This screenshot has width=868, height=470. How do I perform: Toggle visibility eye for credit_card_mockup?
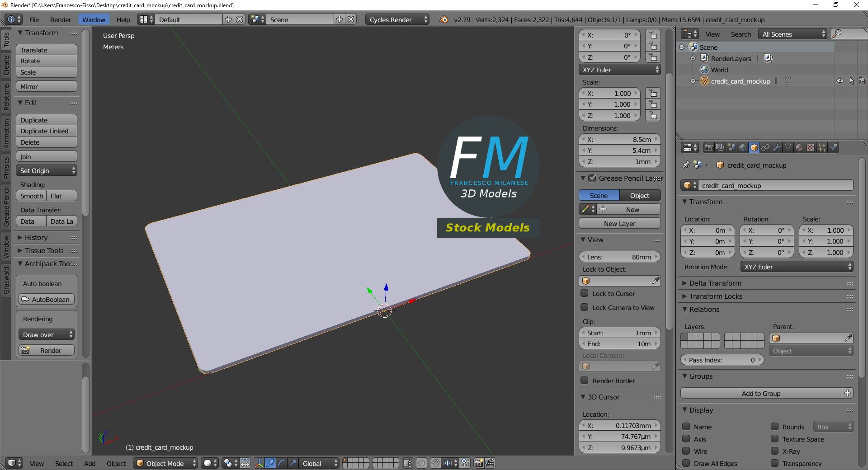pos(840,81)
